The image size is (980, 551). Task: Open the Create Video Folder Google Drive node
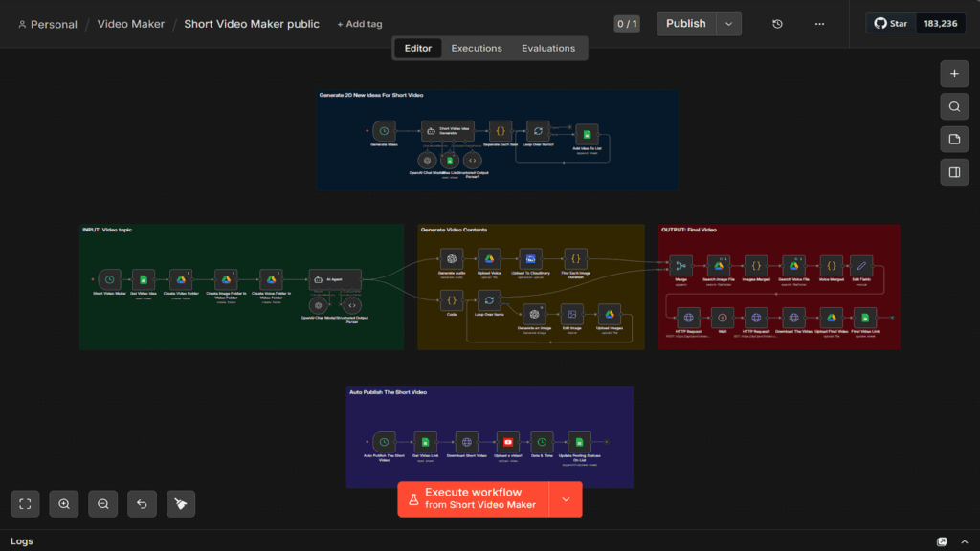click(181, 279)
